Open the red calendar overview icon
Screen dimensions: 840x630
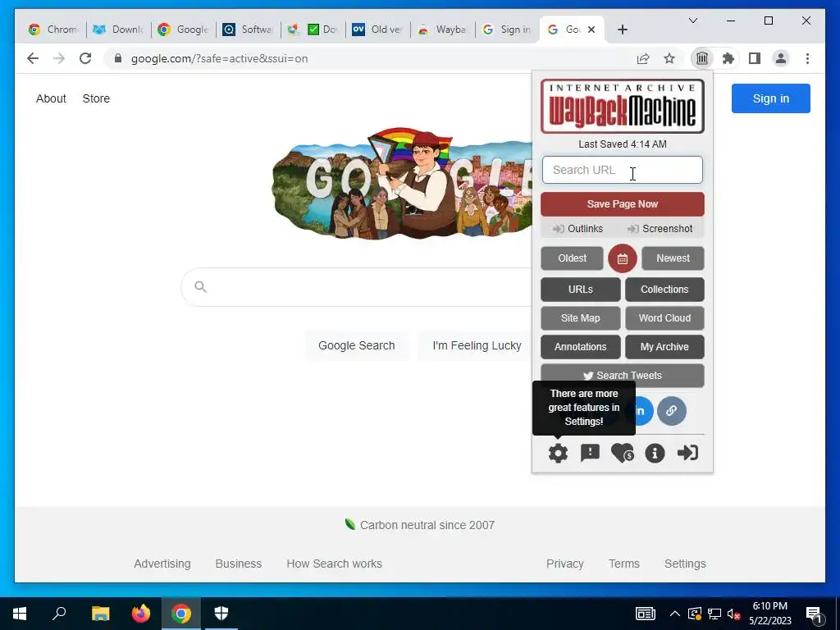pos(623,258)
